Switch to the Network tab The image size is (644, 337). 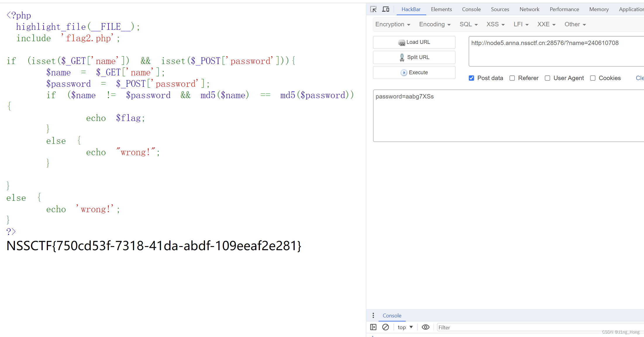point(529,9)
